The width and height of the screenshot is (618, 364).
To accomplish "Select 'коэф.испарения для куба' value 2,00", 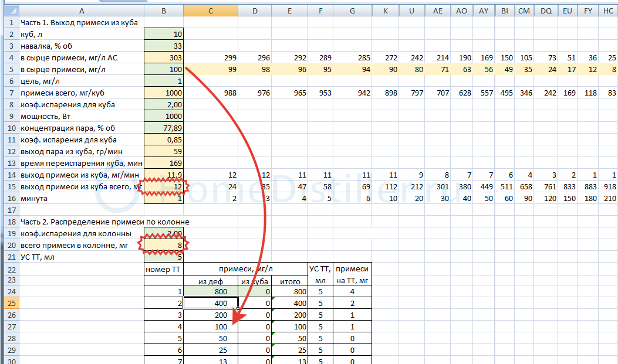I will pyautogui.click(x=164, y=105).
